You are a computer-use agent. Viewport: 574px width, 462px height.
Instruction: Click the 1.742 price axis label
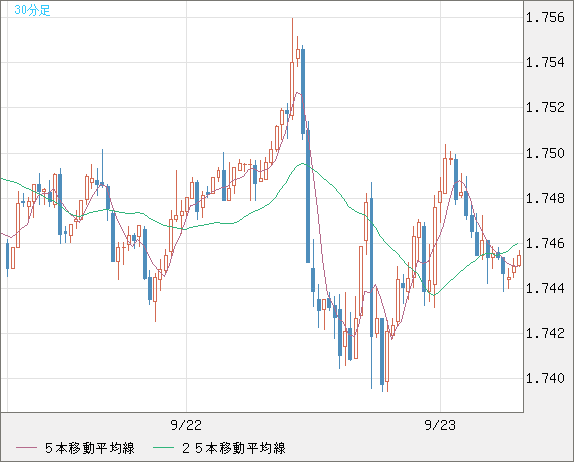click(x=545, y=333)
